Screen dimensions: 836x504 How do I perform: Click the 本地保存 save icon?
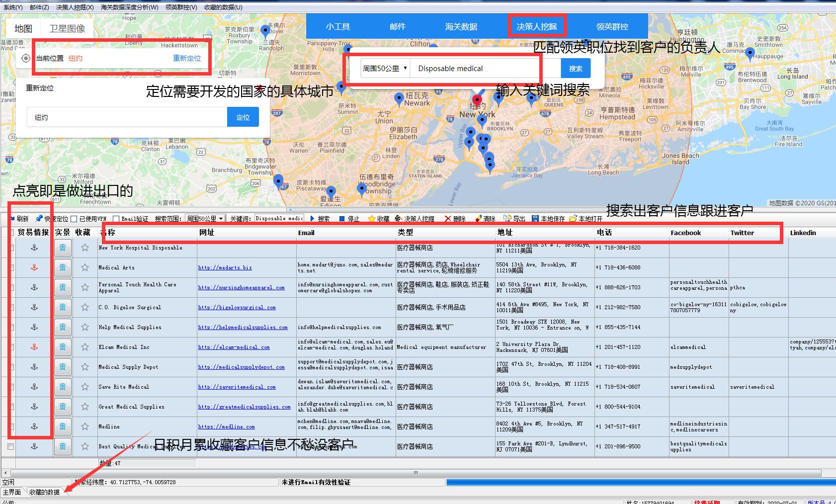(x=535, y=218)
